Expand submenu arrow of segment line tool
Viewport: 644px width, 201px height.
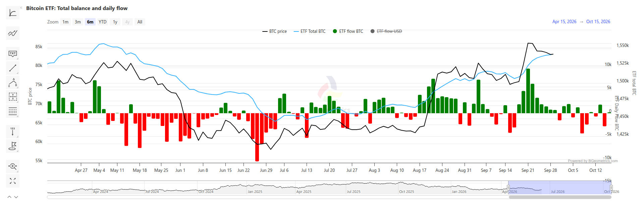pyautogui.click(x=17, y=73)
